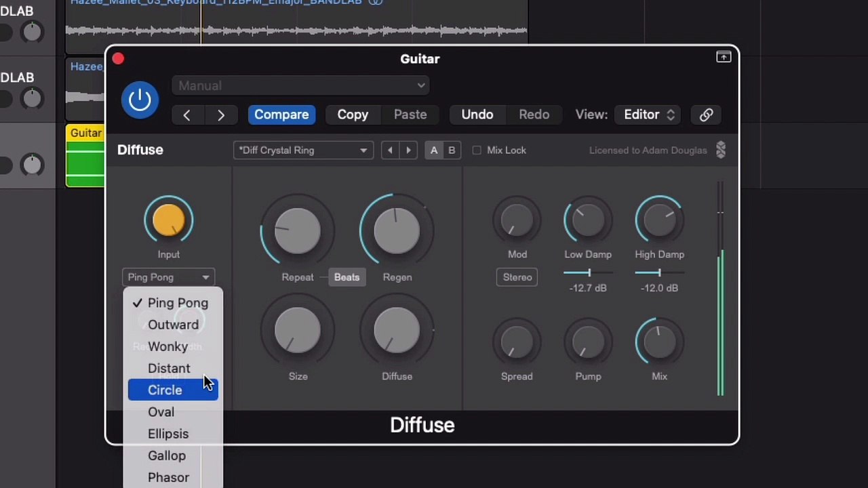Open the View Editor selector
This screenshot has width=868, height=488.
pyautogui.click(x=648, y=115)
